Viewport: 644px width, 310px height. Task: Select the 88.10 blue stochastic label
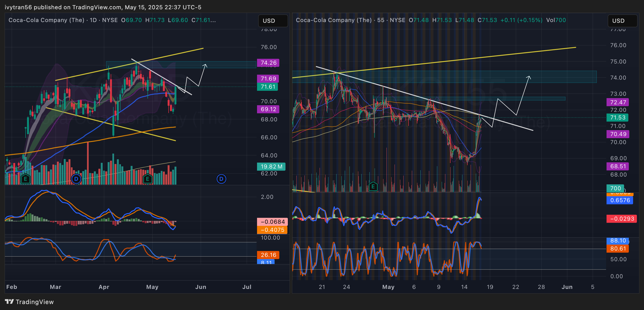point(618,241)
